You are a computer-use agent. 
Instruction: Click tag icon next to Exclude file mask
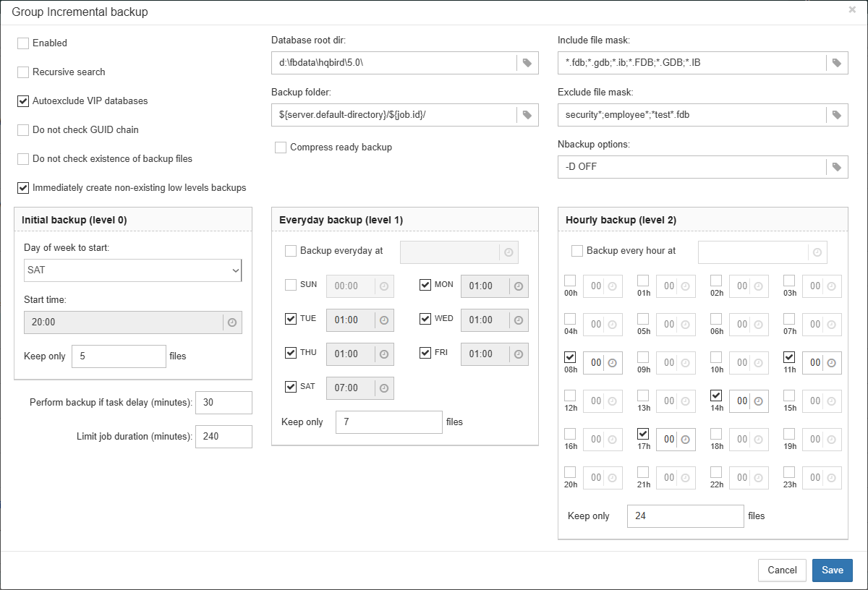(x=836, y=115)
